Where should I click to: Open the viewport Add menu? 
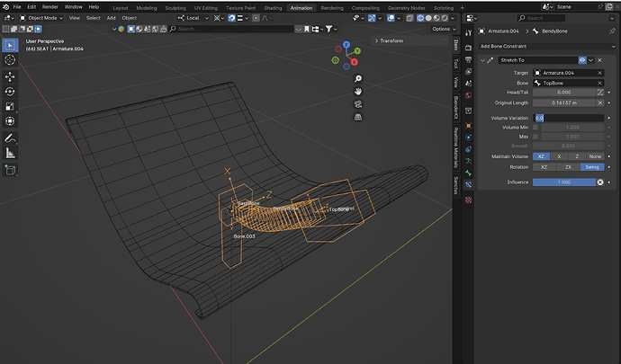pos(111,18)
